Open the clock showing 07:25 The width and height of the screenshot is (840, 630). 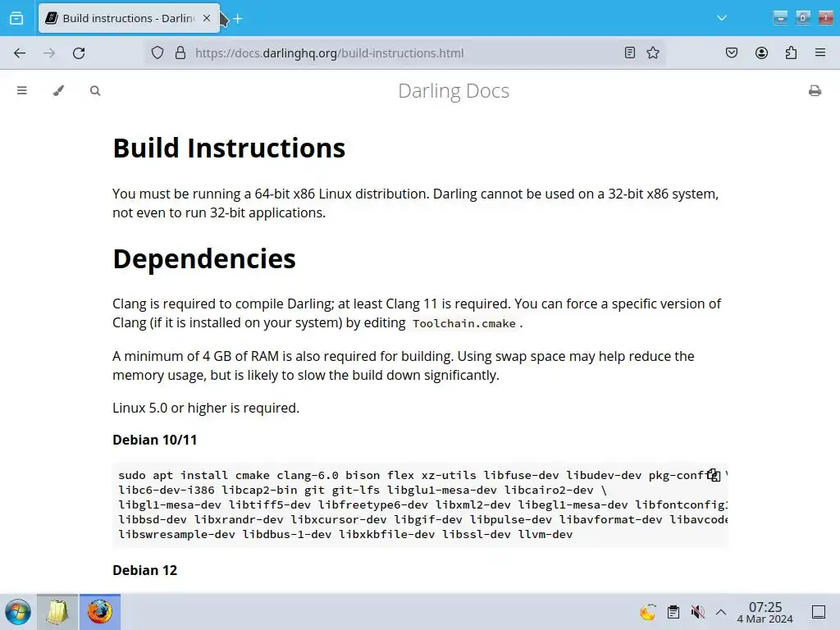tap(765, 612)
